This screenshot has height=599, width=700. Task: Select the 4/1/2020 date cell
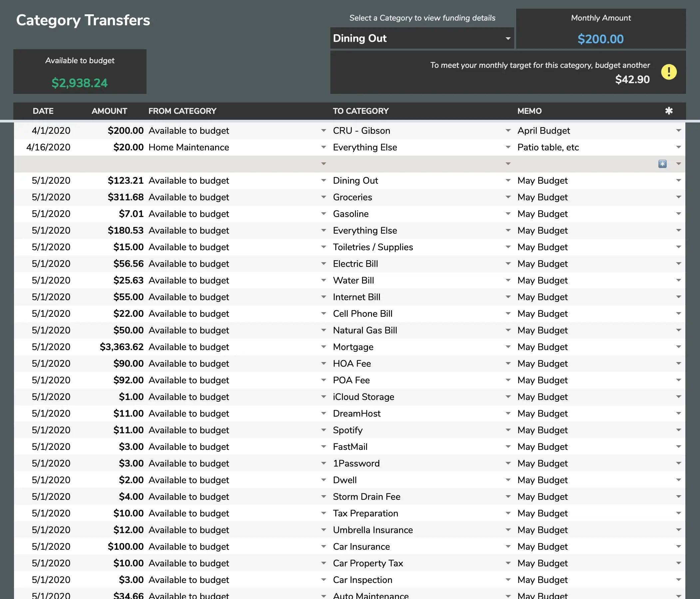click(43, 131)
